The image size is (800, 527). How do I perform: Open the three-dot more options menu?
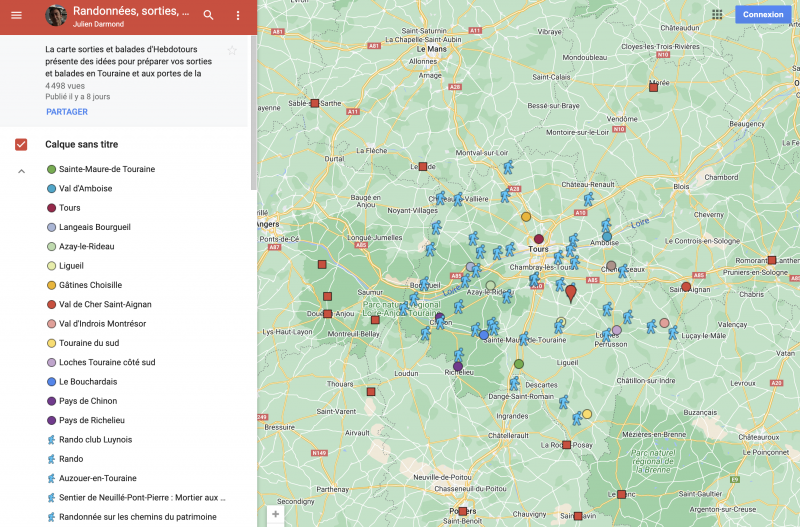(x=237, y=15)
